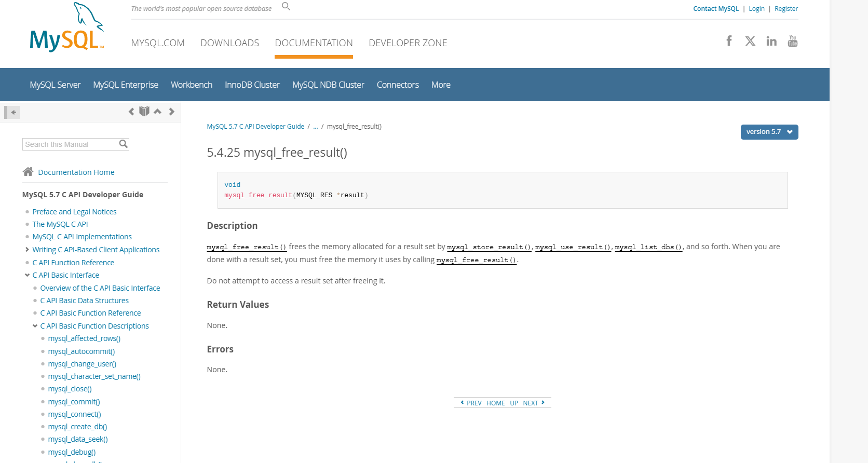The height and width of the screenshot is (463, 868).
Task: Go to previous page via left chevron
Action: tap(131, 112)
